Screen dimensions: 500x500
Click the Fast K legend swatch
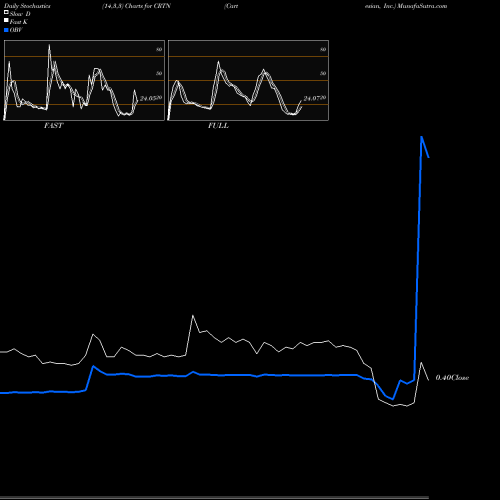pyautogui.click(x=6, y=21)
